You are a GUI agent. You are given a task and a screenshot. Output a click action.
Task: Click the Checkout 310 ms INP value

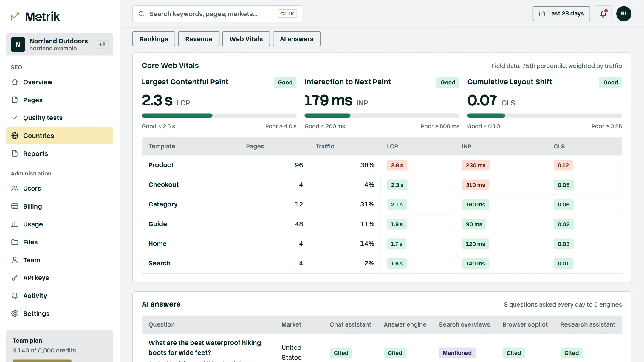pyautogui.click(x=476, y=185)
